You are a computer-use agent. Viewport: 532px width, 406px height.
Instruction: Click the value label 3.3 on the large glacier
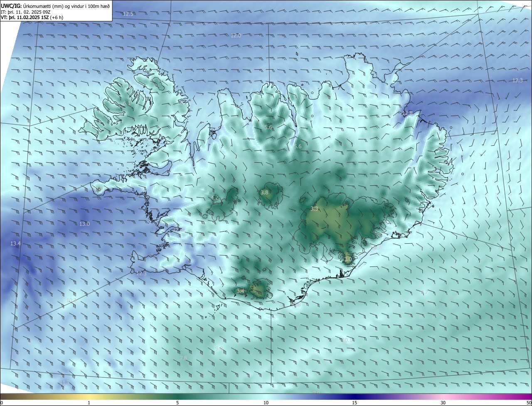pyautogui.click(x=314, y=208)
